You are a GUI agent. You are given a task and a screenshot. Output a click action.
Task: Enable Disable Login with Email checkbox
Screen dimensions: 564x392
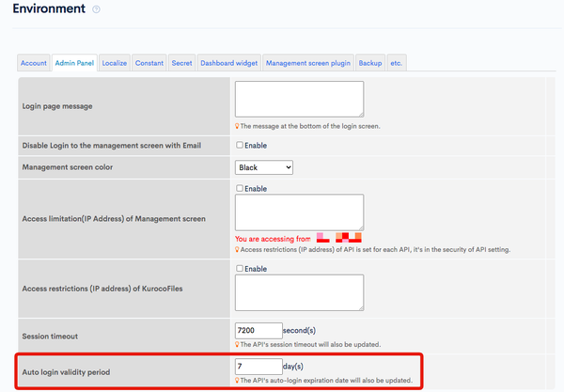(x=240, y=145)
